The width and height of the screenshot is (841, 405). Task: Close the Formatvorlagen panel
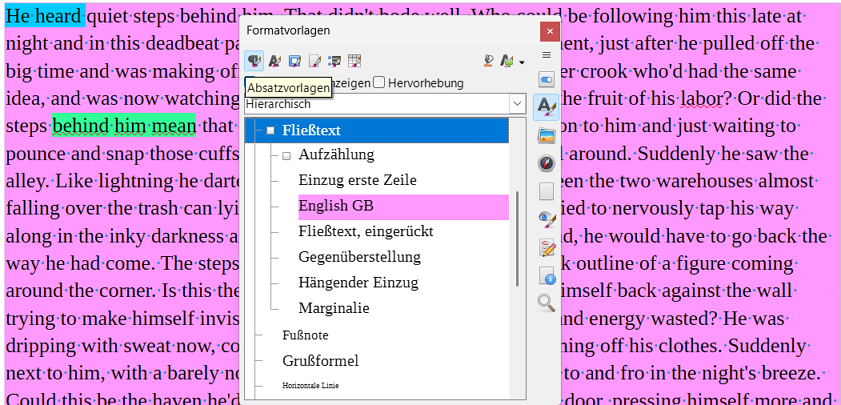coord(550,32)
